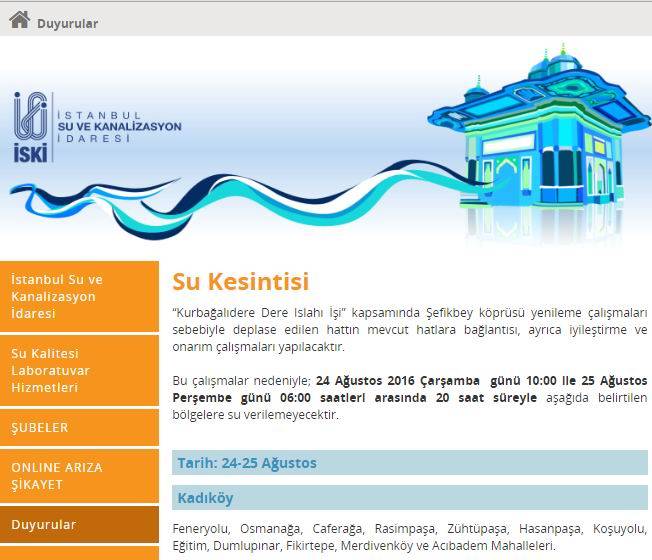Click the Tarih: 24-25 Ağustos bar
This screenshot has height=560, width=652.
[410, 463]
